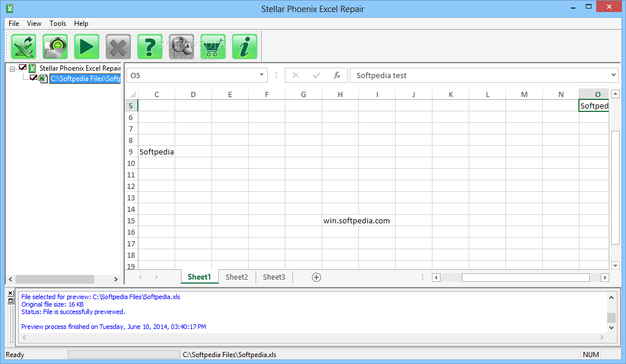Click the Search file toolbar icon
This screenshot has height=364, width=626.
coord(55,47)
